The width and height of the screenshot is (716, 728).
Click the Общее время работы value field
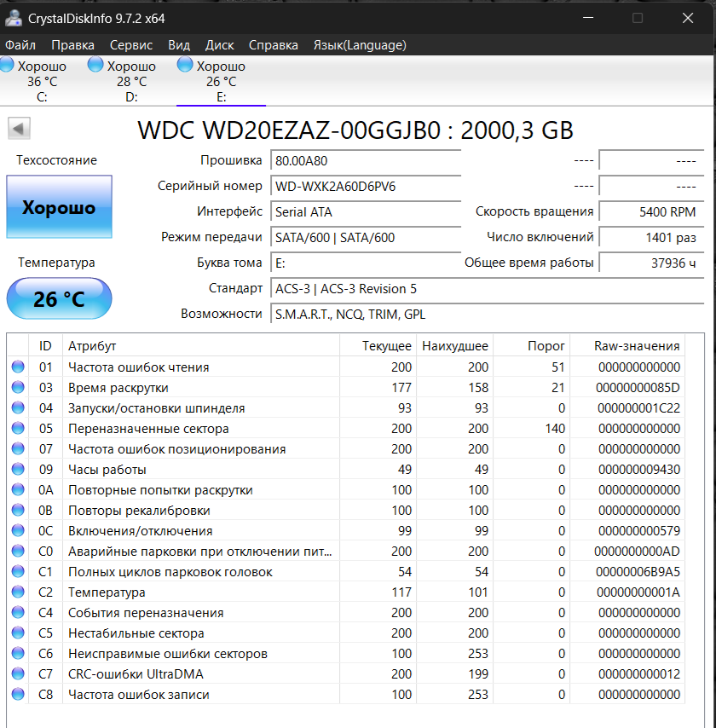(651, 263)
